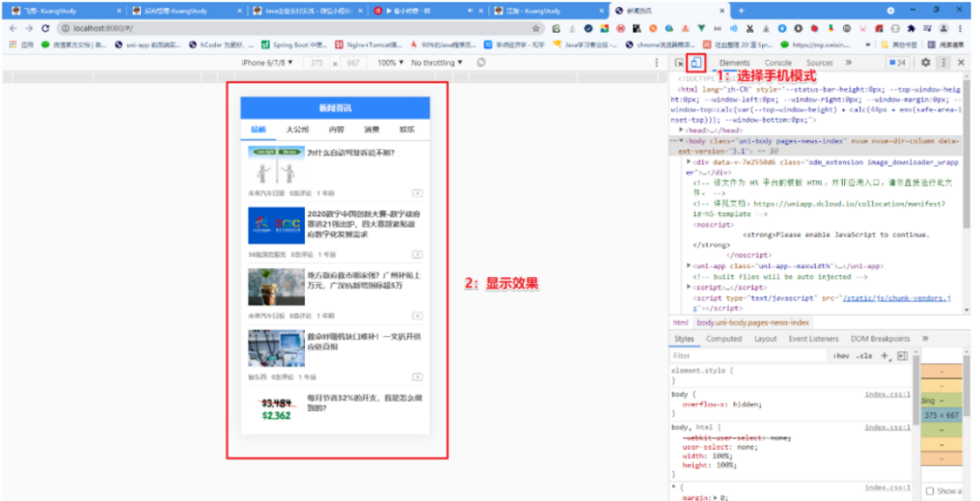
Task: Open DevTools customize three-dot menu
Action: tap(943, 63)
